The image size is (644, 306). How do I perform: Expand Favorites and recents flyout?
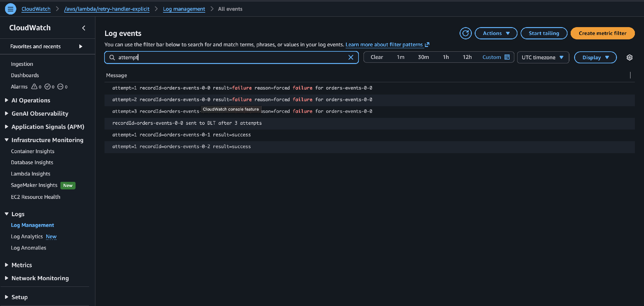81,46
